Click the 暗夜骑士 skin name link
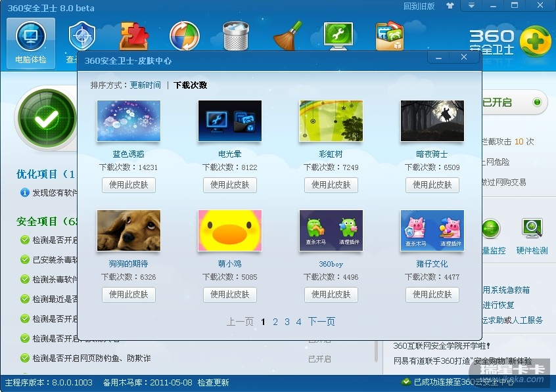The height and width of the screenshot is (392, 556). coord(432,154)
